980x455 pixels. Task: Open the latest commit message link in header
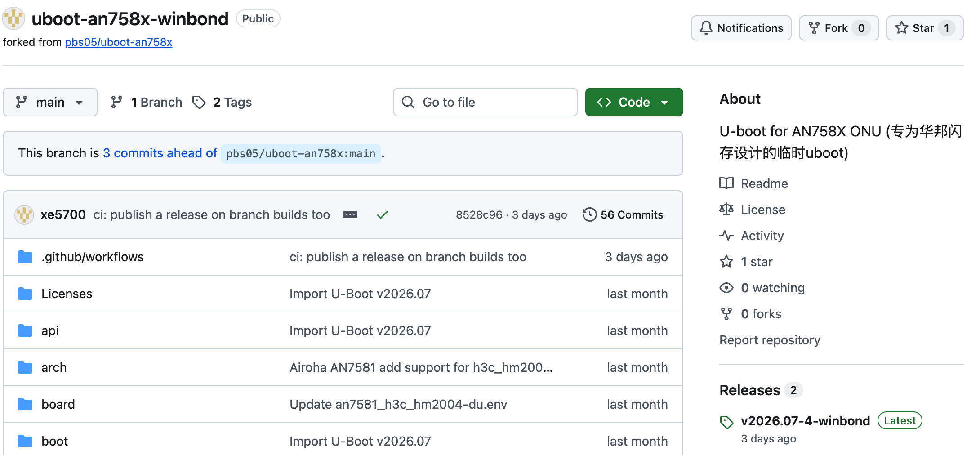pyautogui.click(x=212, y=214)
